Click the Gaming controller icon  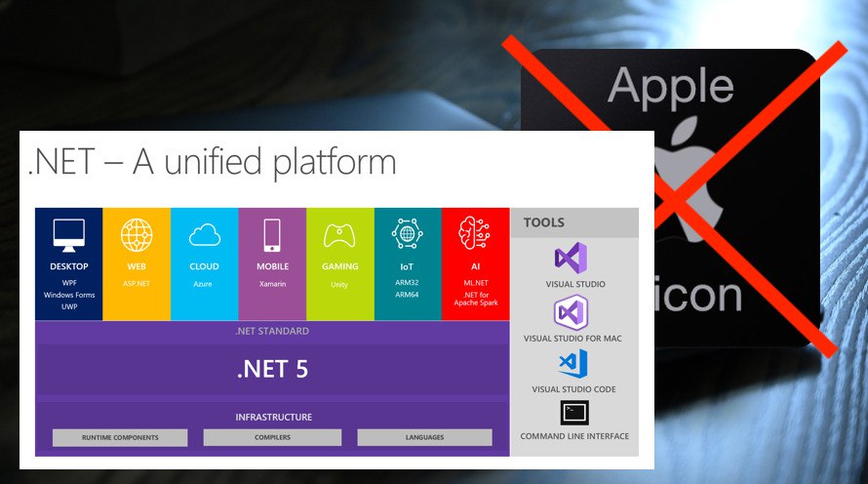[339, 235]
